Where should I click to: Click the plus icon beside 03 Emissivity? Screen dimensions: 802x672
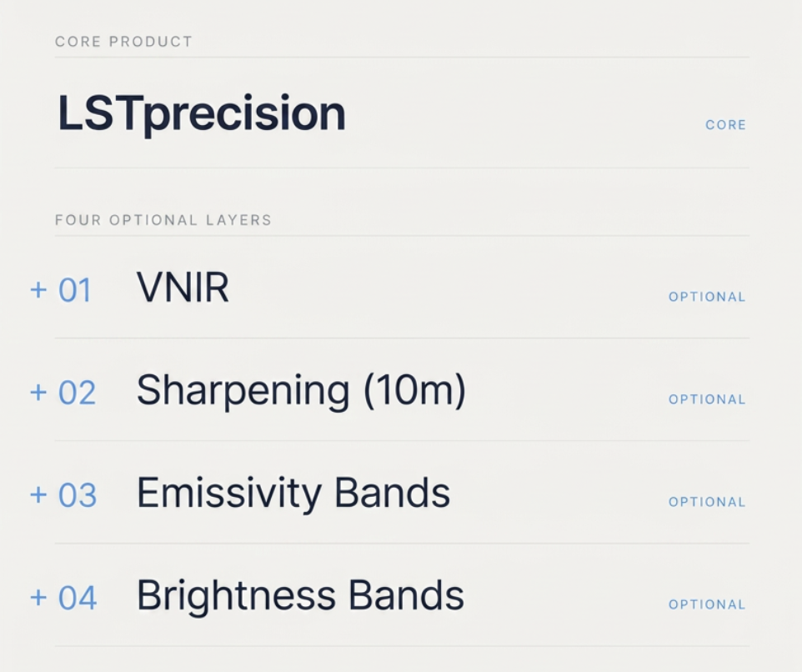[38, 495]
